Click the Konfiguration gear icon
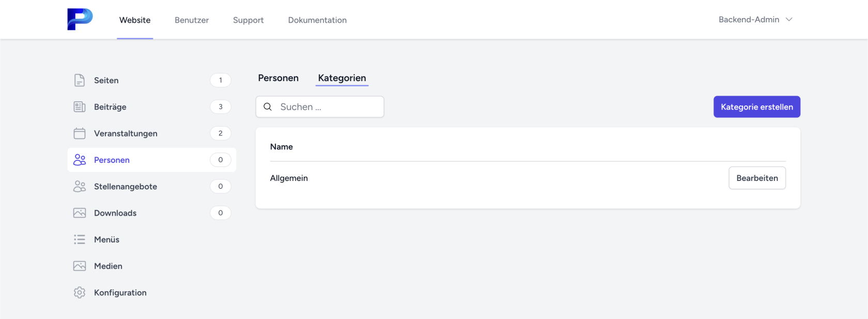 click(80, 293)
